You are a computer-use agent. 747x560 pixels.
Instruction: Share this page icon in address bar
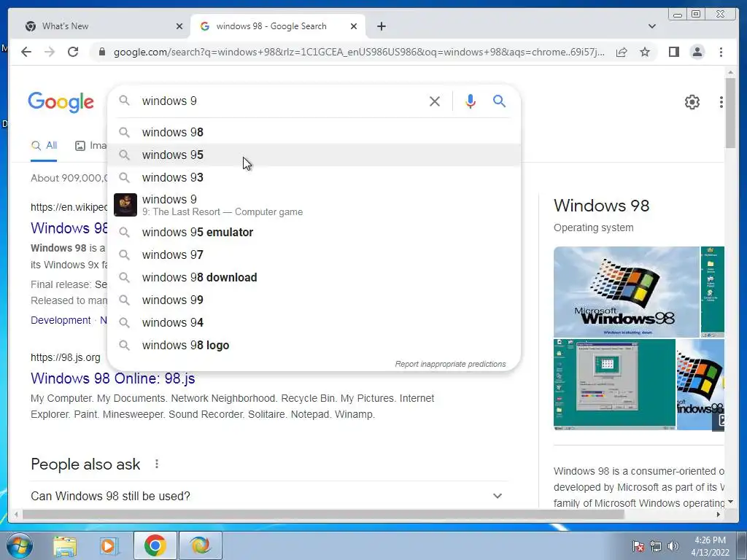[x=622, y=52]
